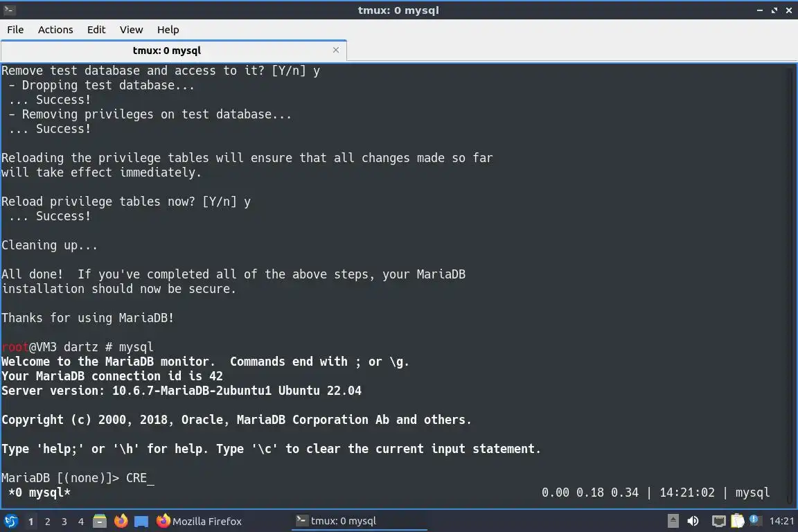Open the Lubuntu application menu
Viewport: 798px width, 532px height.
[x=10, y=521]
